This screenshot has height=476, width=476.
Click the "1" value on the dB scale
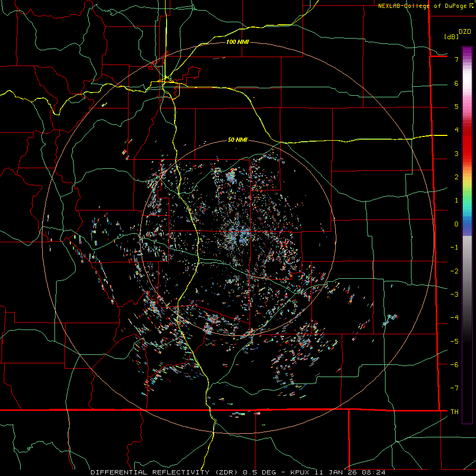coord(456,200)
